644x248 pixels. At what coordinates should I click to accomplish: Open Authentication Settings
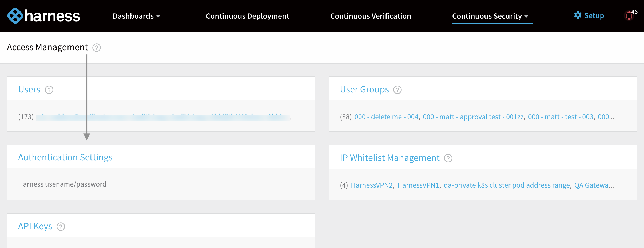(x=65, y=157)
